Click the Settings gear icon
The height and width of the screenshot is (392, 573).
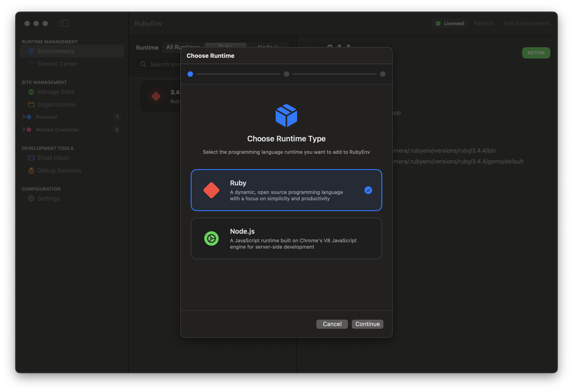coord(31,198)
